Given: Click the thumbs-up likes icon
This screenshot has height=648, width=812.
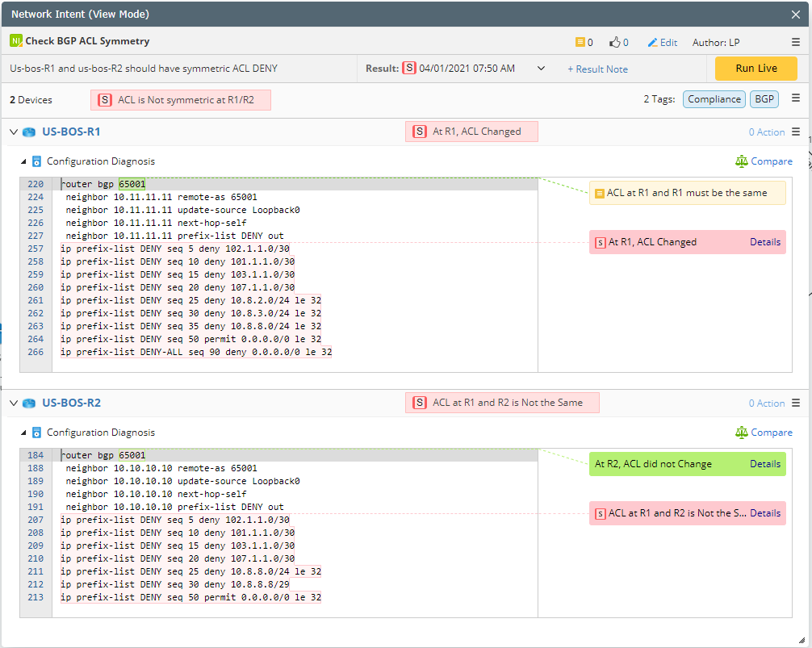Looking at the screenshot, I should (x=615, y=42).
